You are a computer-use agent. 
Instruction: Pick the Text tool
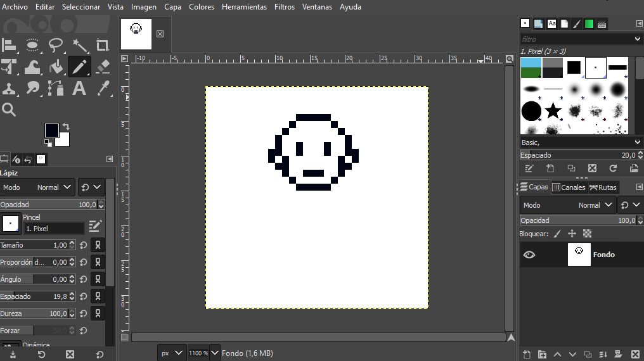click(79, 88)
